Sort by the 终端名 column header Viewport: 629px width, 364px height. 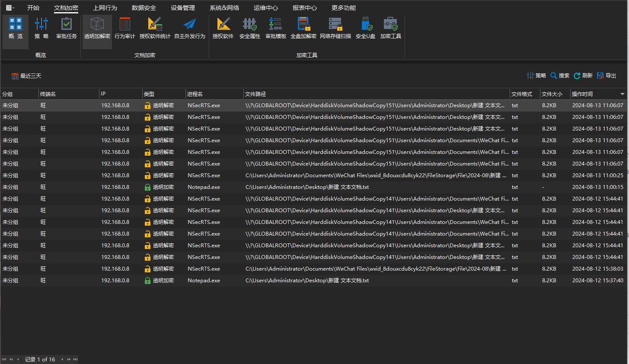(x=69, y=94)
